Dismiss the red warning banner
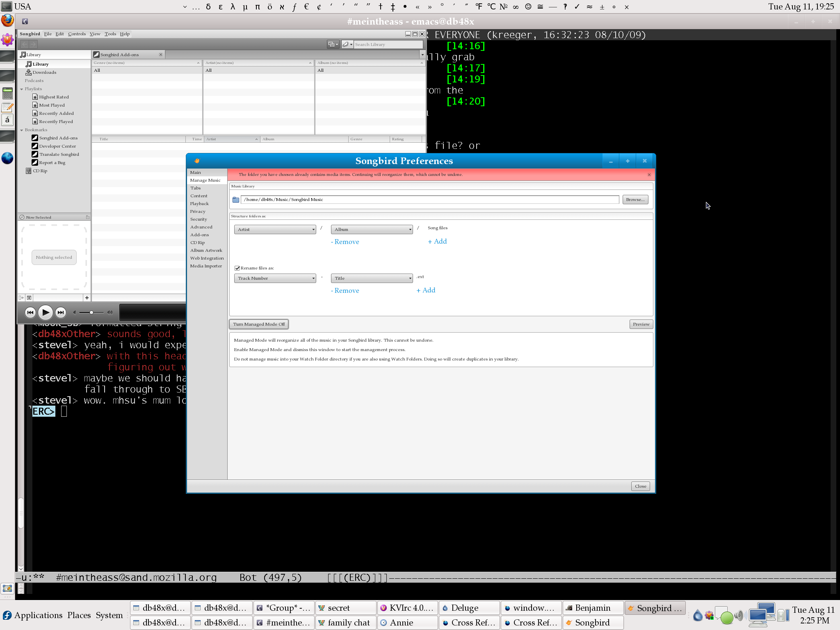 click(x=649, y=175)
